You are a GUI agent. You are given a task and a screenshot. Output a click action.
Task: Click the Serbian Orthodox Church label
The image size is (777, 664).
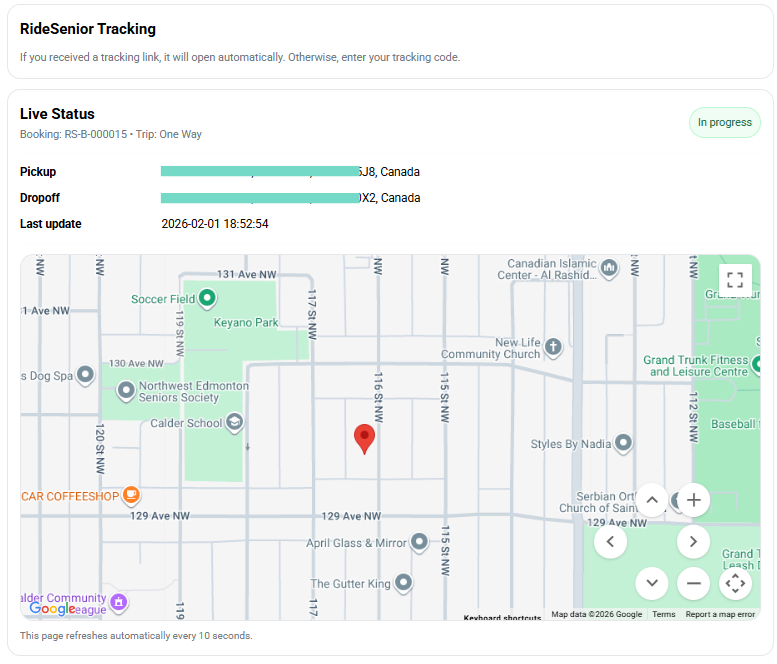pos(599,502)
